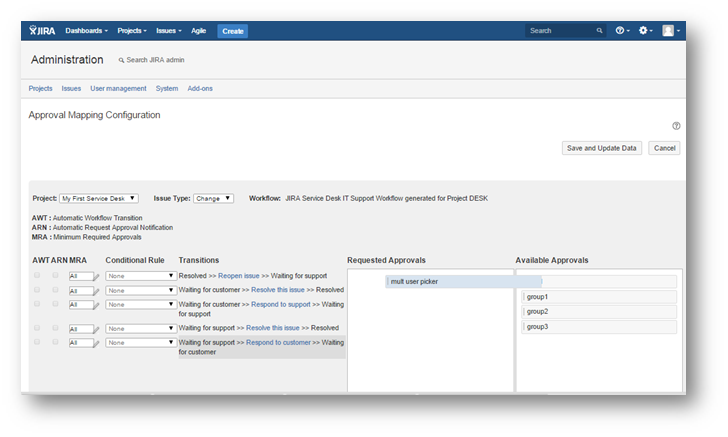Open the help menu icon in top bar
The height and width of the screenshot is (437, 728).
(622, 31)
